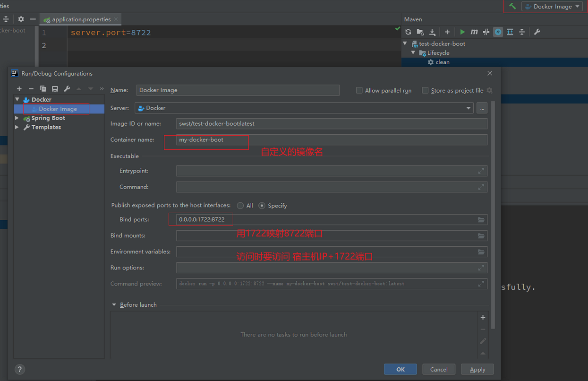The width and height of the screenshot is (588, 381).
Task: Click the Maven Reload All Projects icon
Action: pos(409,32)
